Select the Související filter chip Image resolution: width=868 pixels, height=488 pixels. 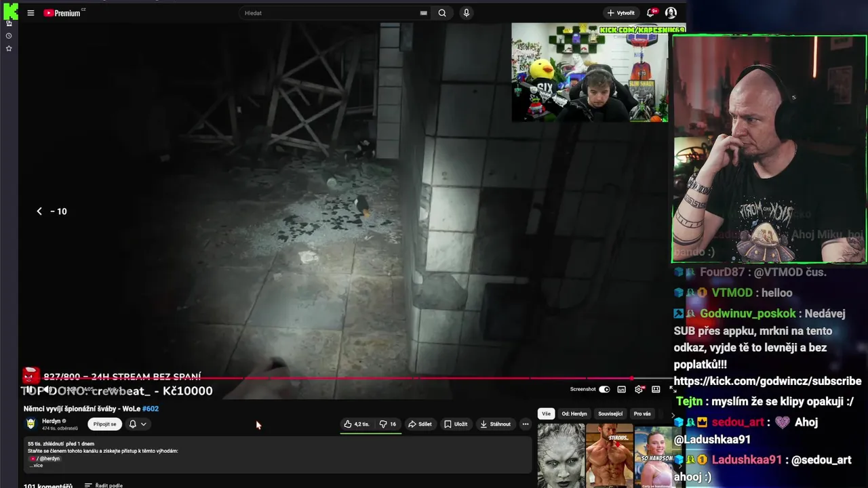coord(610,413)
